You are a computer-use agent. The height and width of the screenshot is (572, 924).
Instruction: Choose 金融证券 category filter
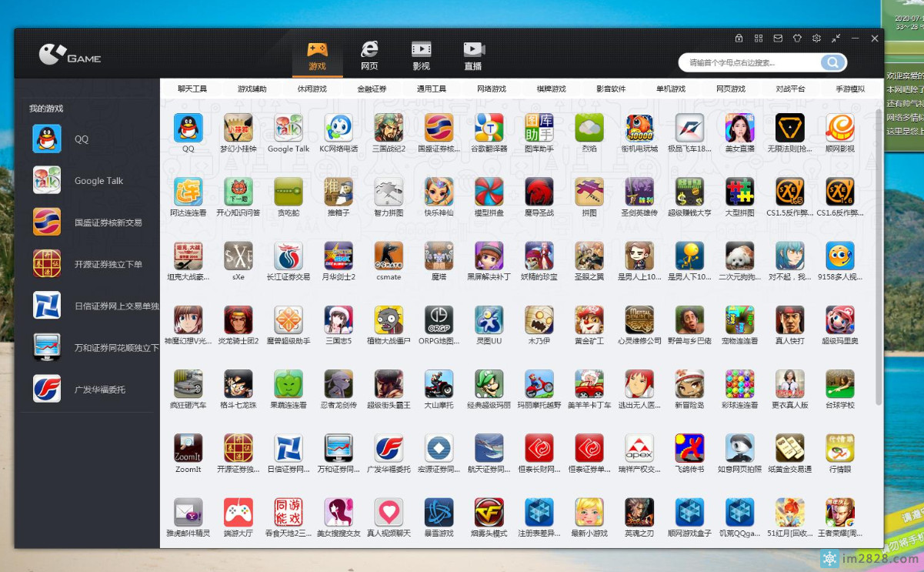(372, 89)
